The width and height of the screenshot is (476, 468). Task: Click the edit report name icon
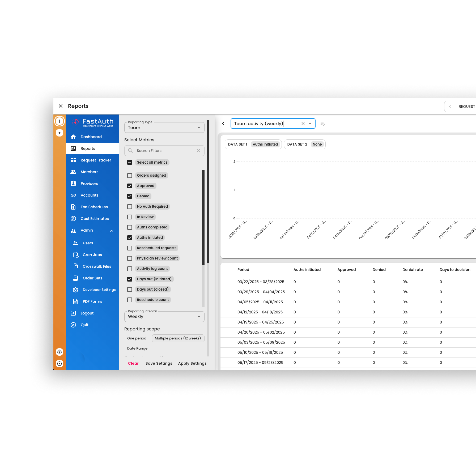point(323,124)
